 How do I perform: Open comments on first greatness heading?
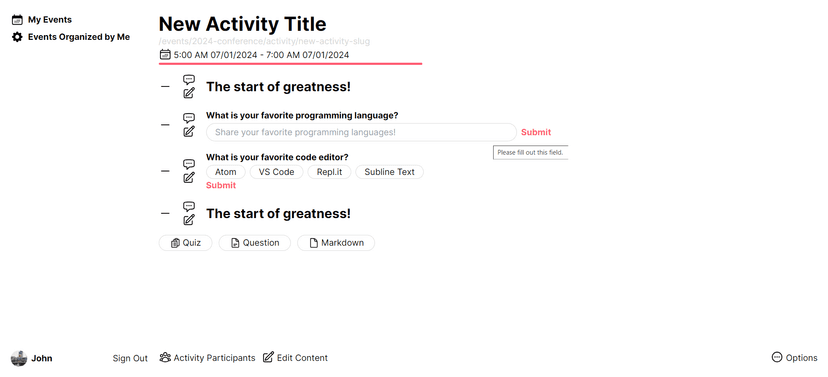click(x=189, y=80)
